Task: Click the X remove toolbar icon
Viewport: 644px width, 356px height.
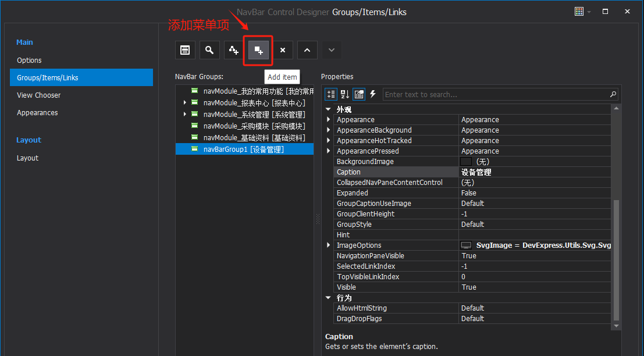Action: tap(283, 50)
